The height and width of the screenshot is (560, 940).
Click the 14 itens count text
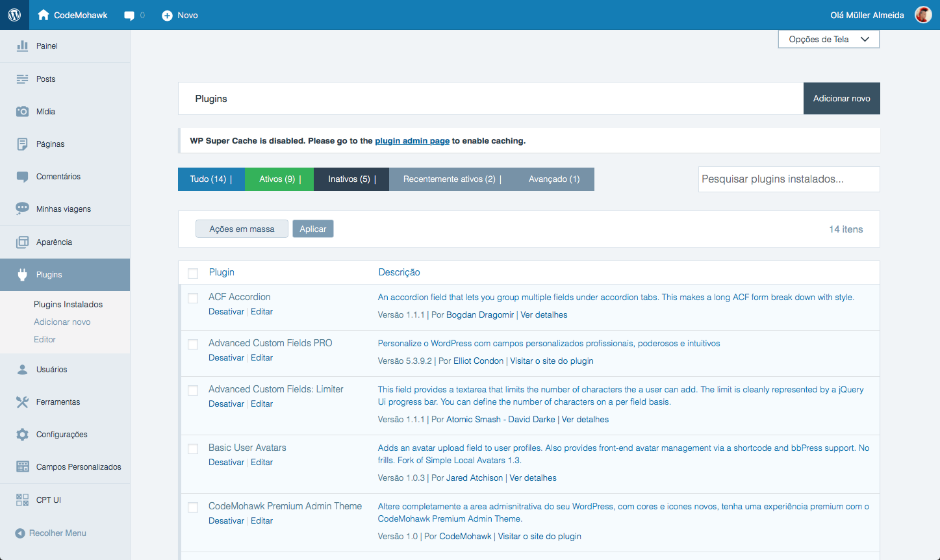(x=846, y=229)
